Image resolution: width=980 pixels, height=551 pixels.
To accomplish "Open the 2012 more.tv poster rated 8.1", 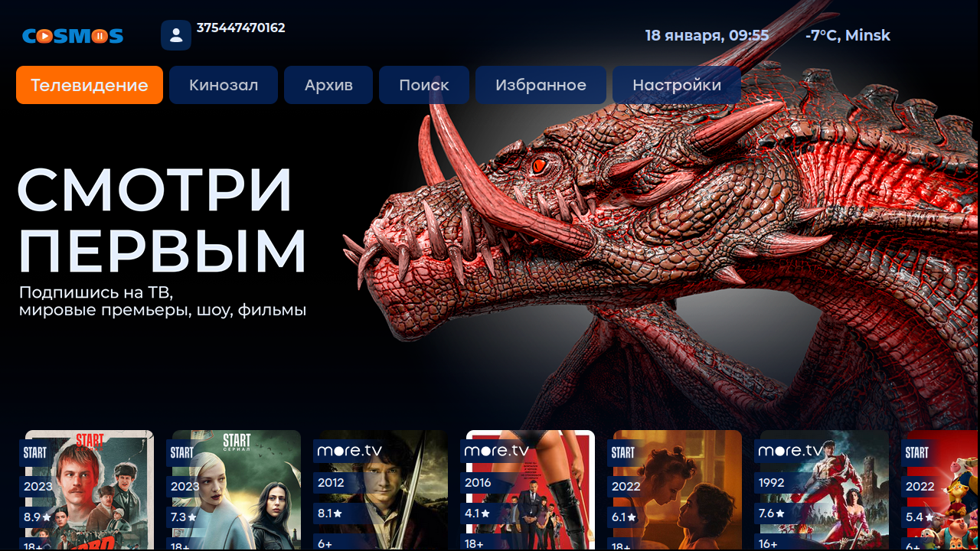I will point(384,490).
